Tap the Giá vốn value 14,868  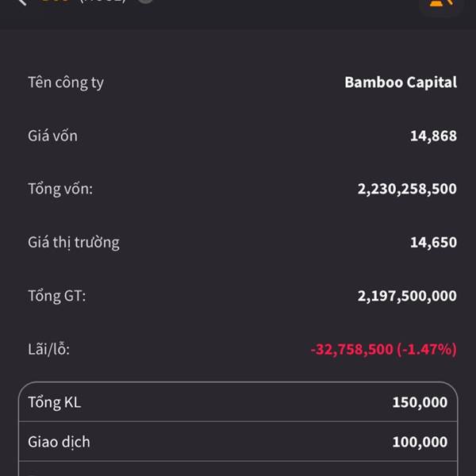433,136
